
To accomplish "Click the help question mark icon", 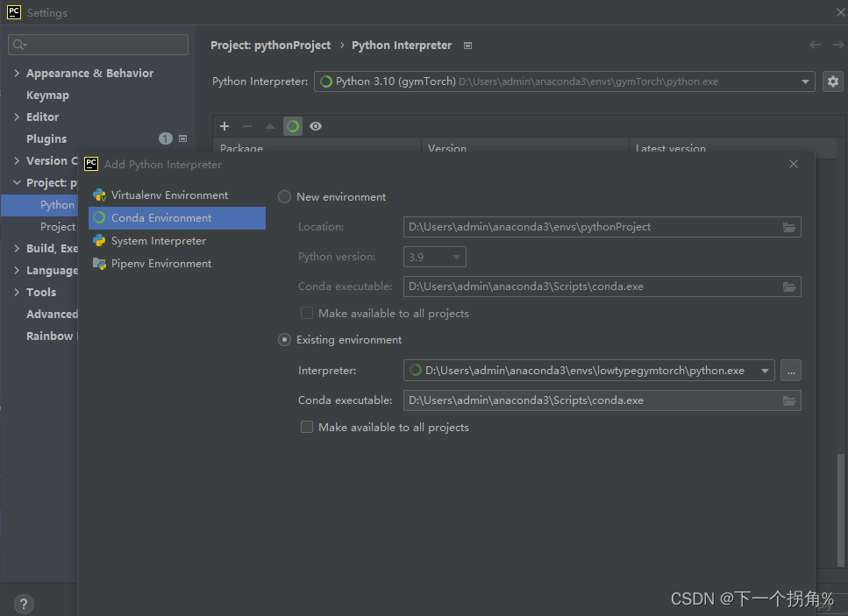I will tap(24, 604).
